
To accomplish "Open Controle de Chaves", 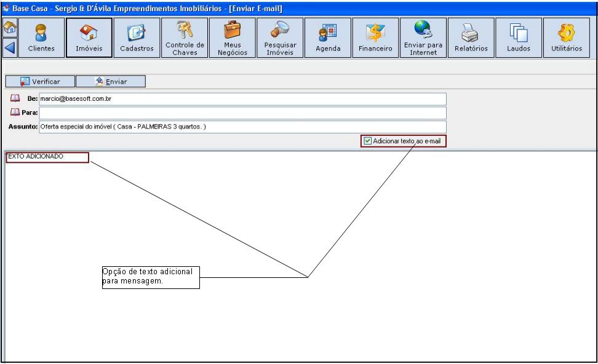I will click(184, 38).
